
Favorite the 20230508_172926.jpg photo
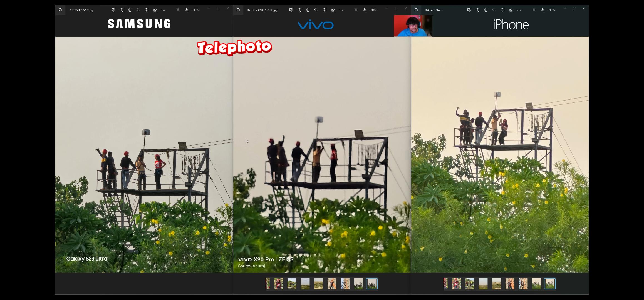click(x=138, y=10)
